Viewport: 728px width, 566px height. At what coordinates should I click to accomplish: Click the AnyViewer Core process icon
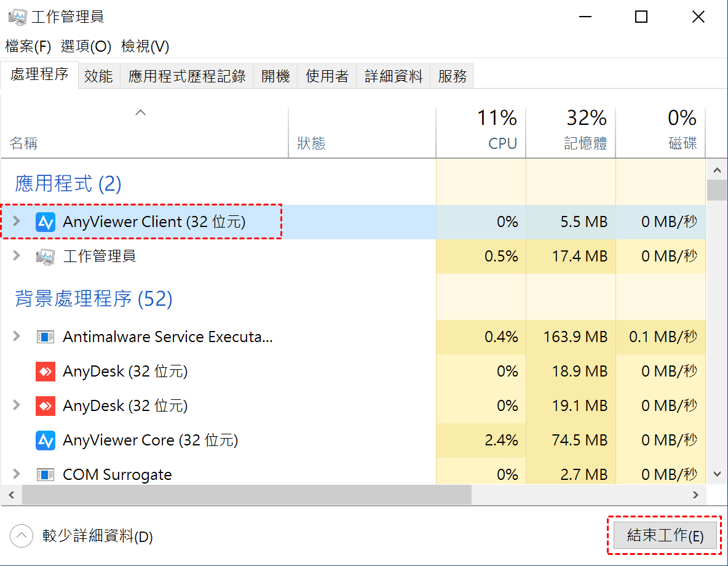(45, 440)
